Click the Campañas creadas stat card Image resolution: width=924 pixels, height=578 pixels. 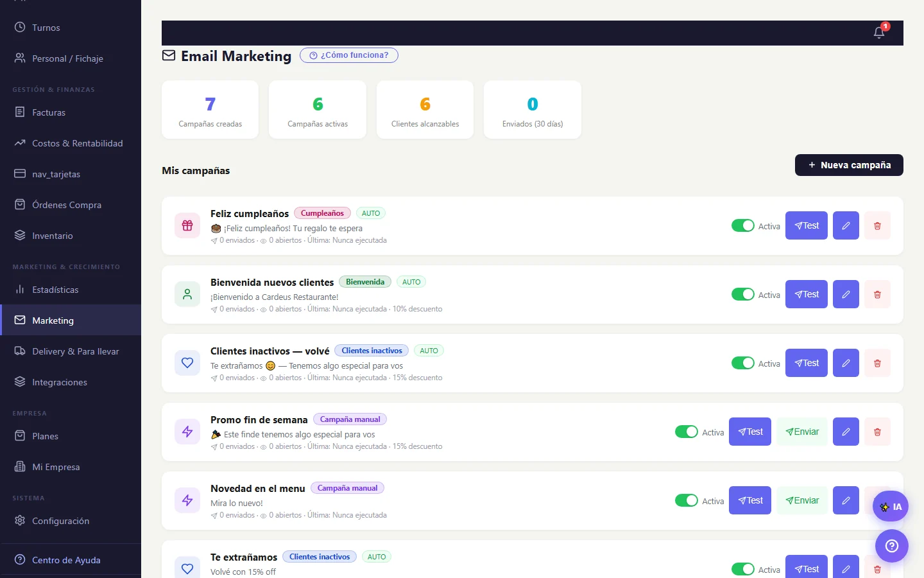tap(210, 110)
